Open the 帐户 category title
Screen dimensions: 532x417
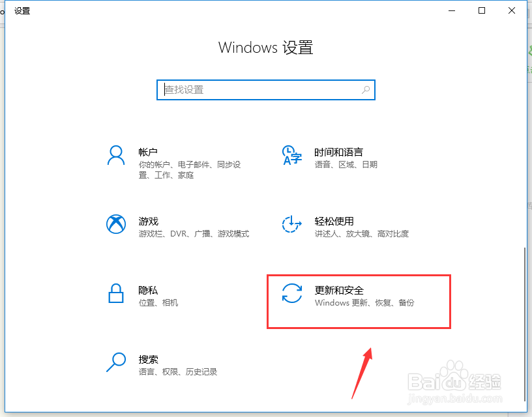coord(148,152)
